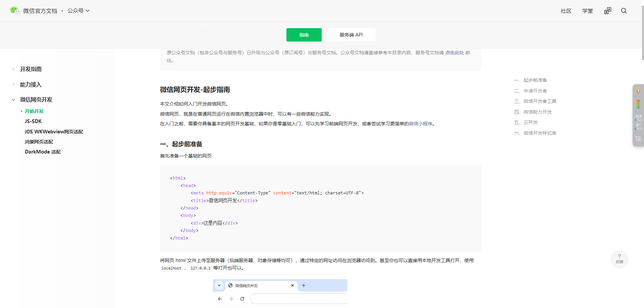This screenshot has height=308, width=644.
Task: Click the orange shield badge in floating widget
Action: point(638,91)
